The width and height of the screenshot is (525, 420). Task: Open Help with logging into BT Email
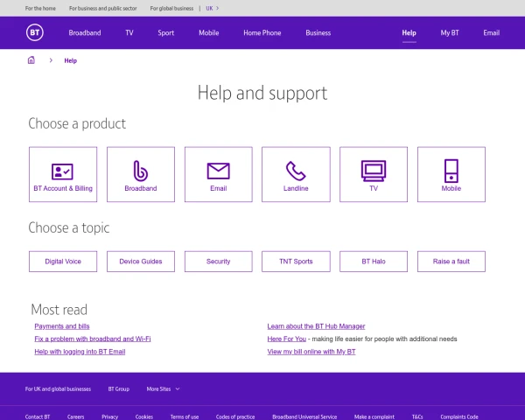point(80,352)
